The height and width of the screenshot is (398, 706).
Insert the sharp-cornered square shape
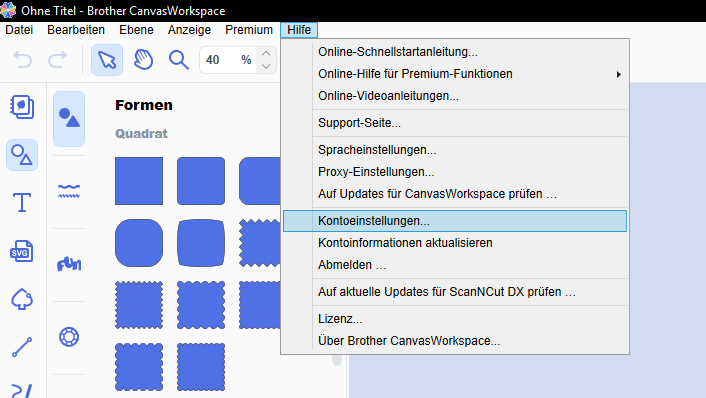(139, 181)
